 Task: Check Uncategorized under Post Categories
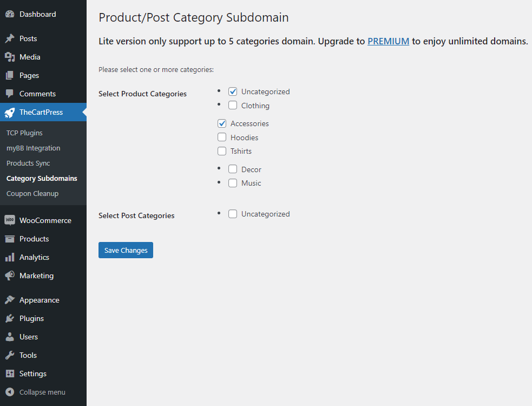point(233,214)
